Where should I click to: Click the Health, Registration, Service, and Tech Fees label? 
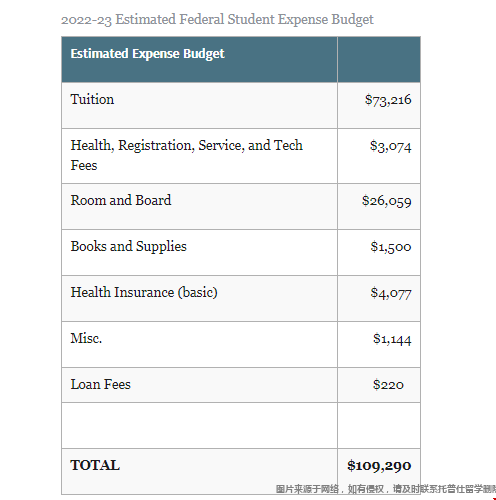pos(186,155)
